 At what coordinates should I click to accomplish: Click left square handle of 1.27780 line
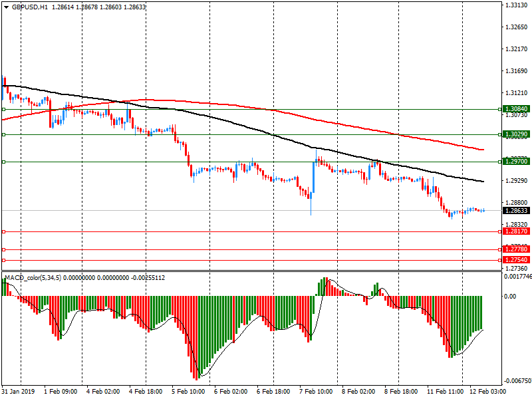pyautogui.click(x=3, y=249)
